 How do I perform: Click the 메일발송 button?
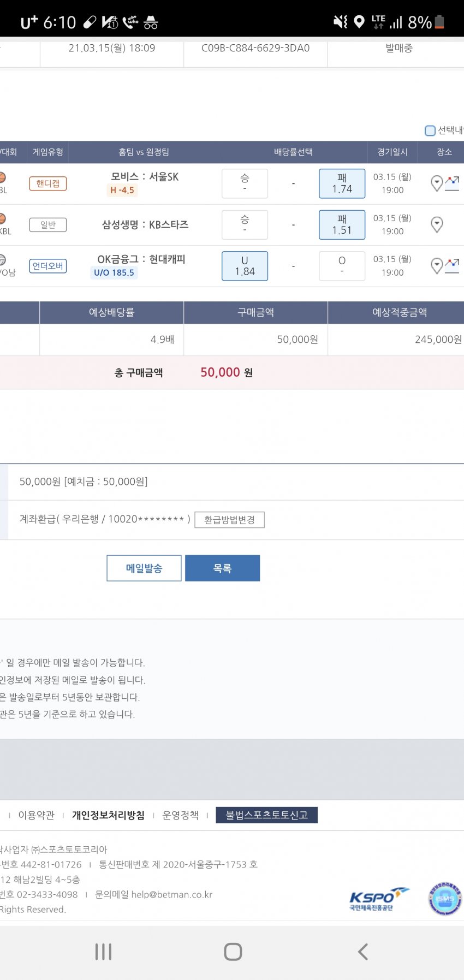tap(144, 568)
